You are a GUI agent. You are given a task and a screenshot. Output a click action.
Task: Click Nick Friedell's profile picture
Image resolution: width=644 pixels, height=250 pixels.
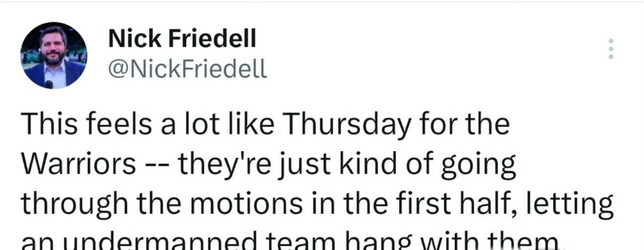pyautogui.click(x=53, y=56)
